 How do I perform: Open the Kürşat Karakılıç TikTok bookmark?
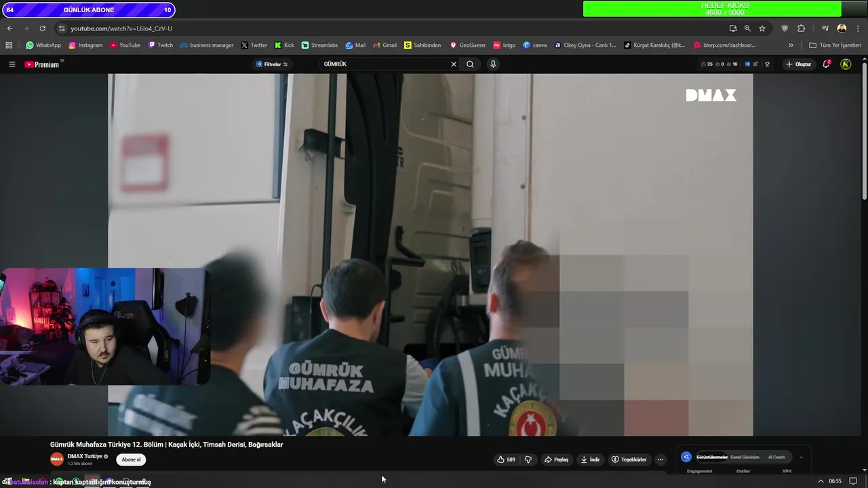point(654,45)
